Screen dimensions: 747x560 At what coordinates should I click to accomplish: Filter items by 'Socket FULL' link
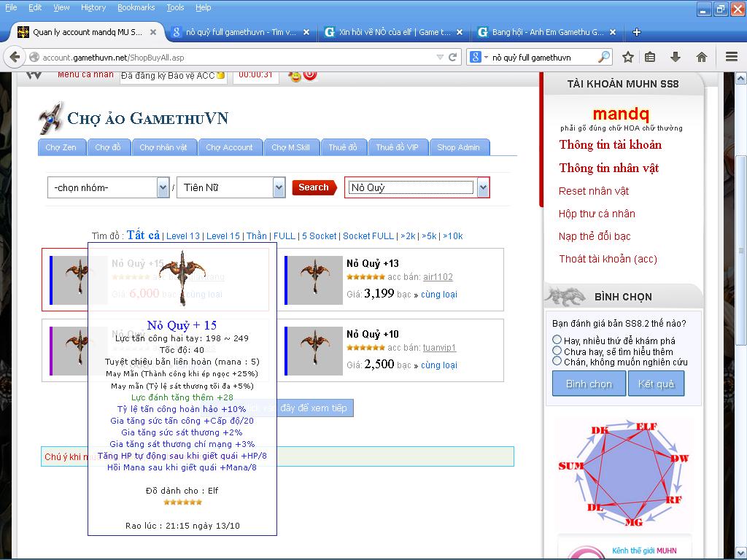pos(368,236)
